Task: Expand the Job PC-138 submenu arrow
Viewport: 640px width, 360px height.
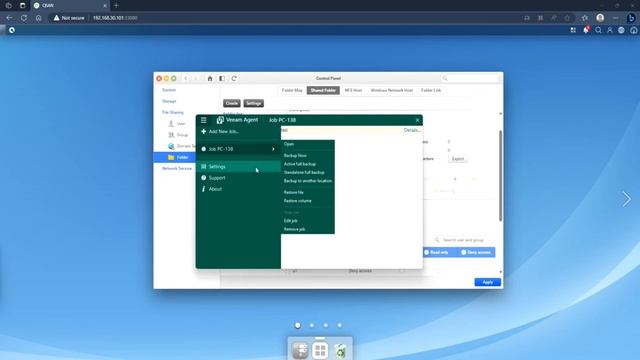Action: [x=273, y=149]
